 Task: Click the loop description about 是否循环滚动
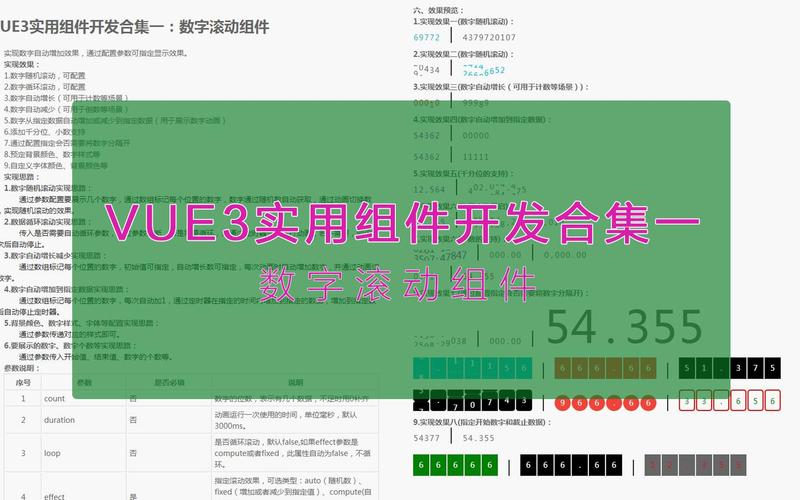(292, 453)
